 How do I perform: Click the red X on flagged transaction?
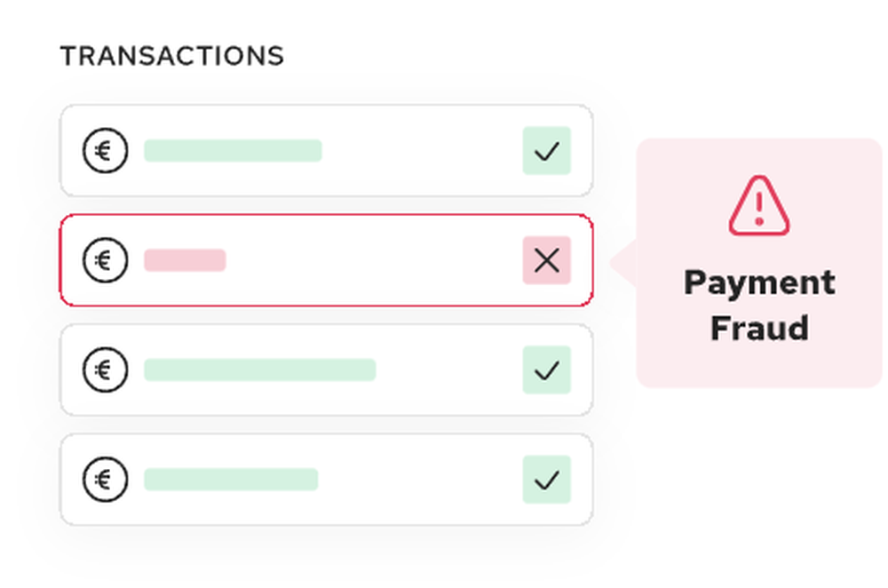tap(546, 260)
